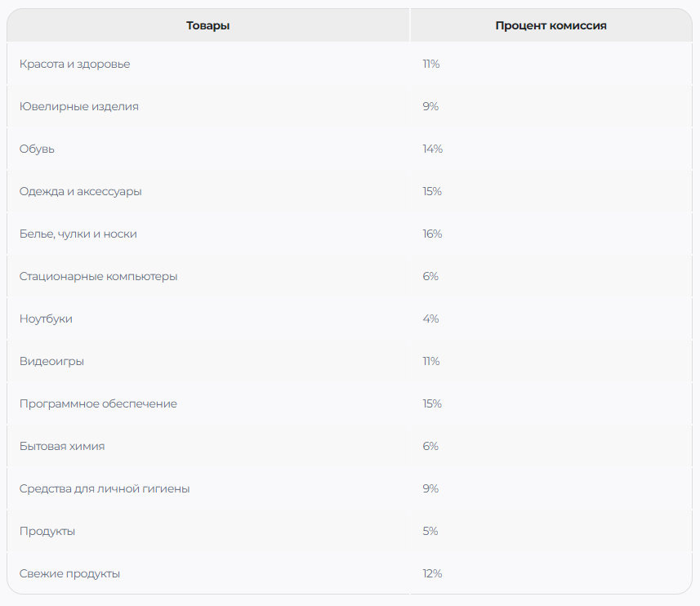This screenshot has height=606, width=700.
Task: Click the "Товары" column header
Action: [x=207, y=25]
